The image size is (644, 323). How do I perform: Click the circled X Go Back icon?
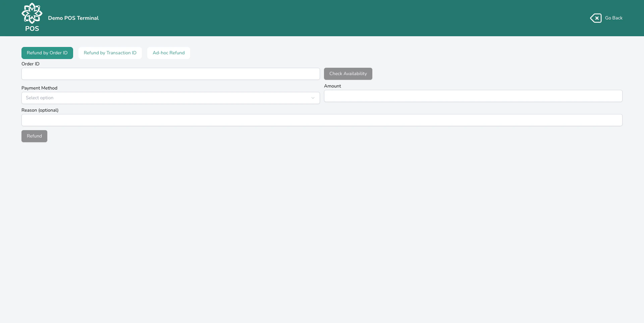click(x=596, y=18)
